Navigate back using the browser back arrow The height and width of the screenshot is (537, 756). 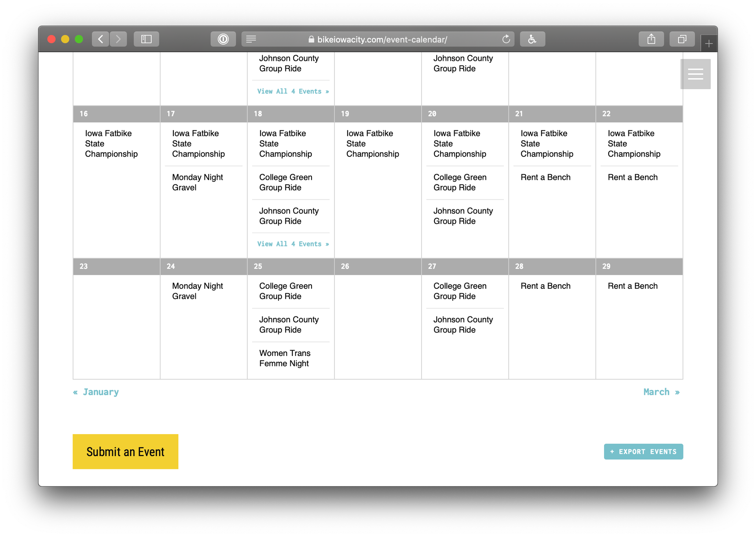coord(100,39)
